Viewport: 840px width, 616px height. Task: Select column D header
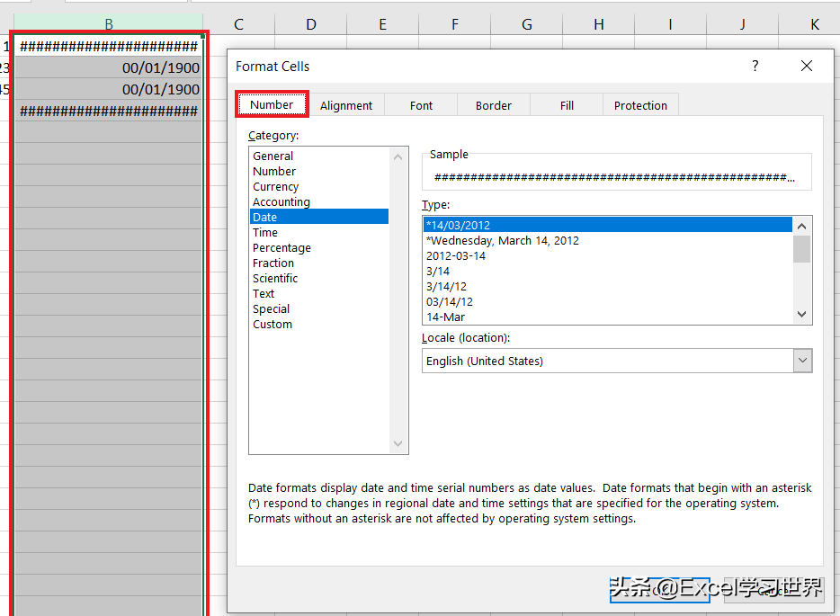[x=311, y=24]
